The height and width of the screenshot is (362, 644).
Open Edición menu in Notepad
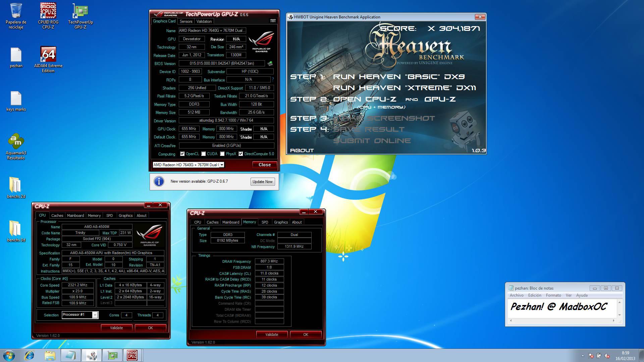pyautogui.click(x=535, y=295)
